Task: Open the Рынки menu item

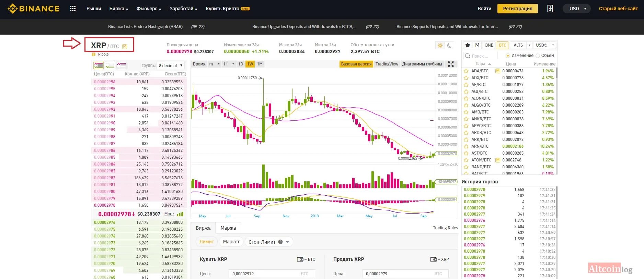Action: [x=94, y=9]
